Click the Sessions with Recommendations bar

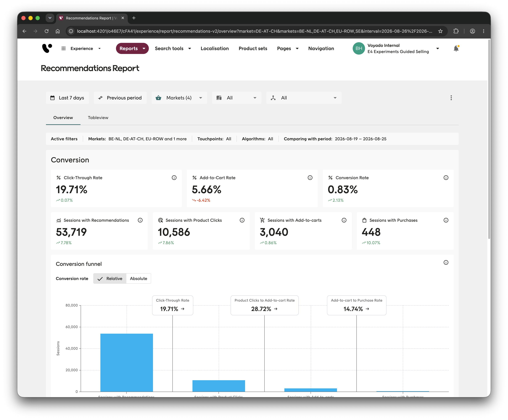coord(126,362)
